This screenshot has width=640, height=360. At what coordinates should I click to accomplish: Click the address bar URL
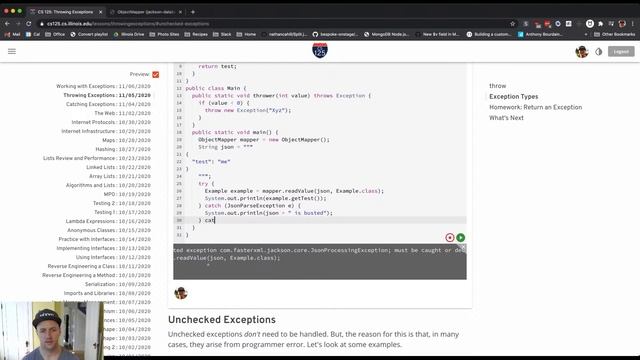(128, 24)
